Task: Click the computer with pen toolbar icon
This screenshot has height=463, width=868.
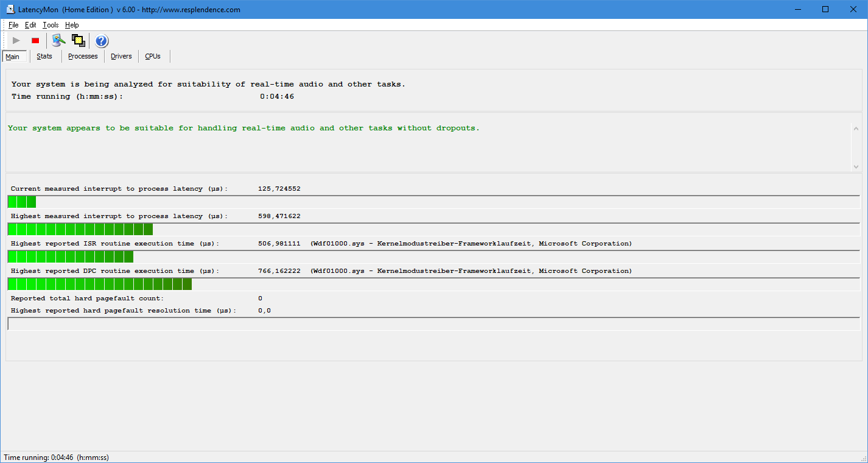Action: (x=58, y=41)
